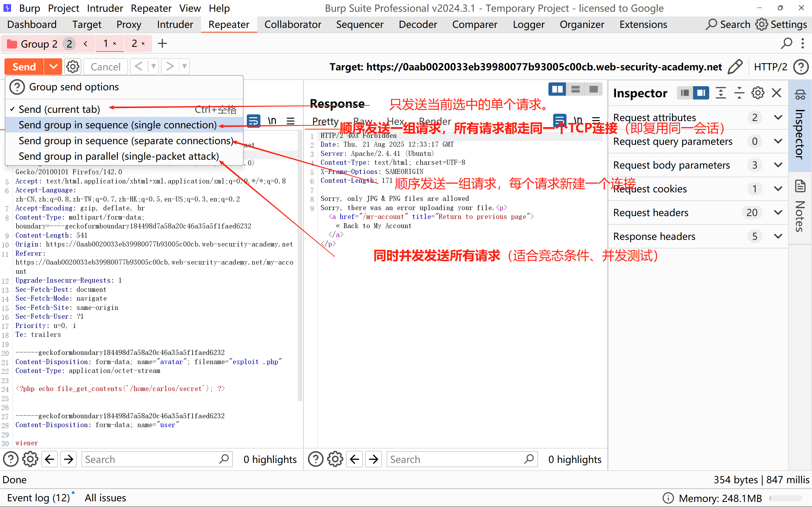Click the plus icon to add tab

162,44
